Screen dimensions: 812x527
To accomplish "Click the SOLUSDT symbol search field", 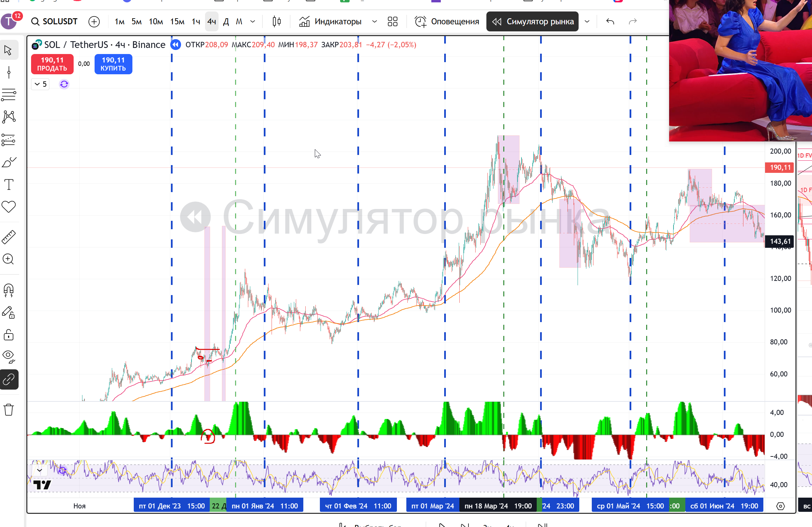I will click(55, 22).
